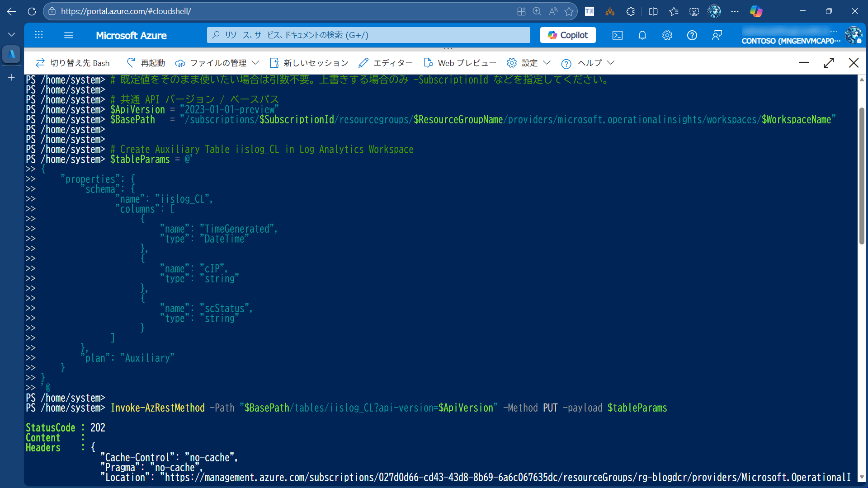Toggle browser split screen view
The height and width of the screenshot is (488, 868).
point(653,11)
